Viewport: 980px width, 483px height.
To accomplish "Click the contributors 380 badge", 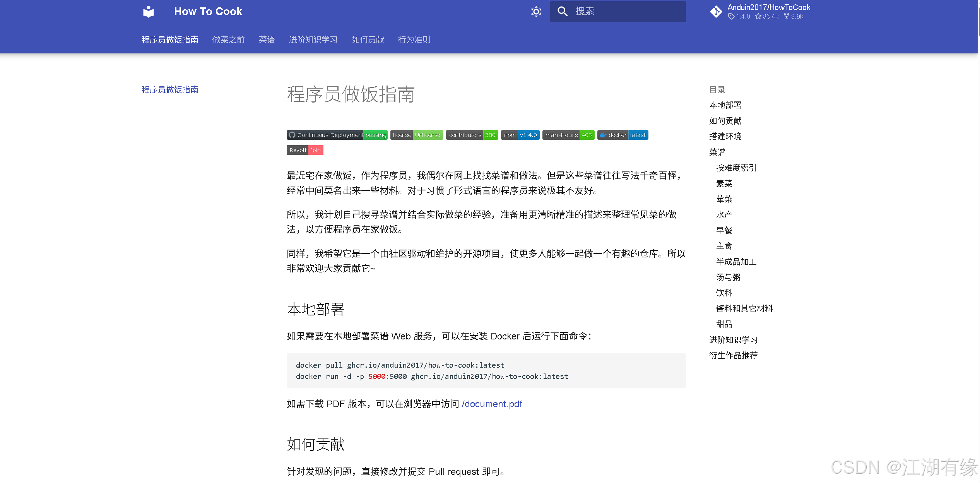I will (x=472, y=135).
